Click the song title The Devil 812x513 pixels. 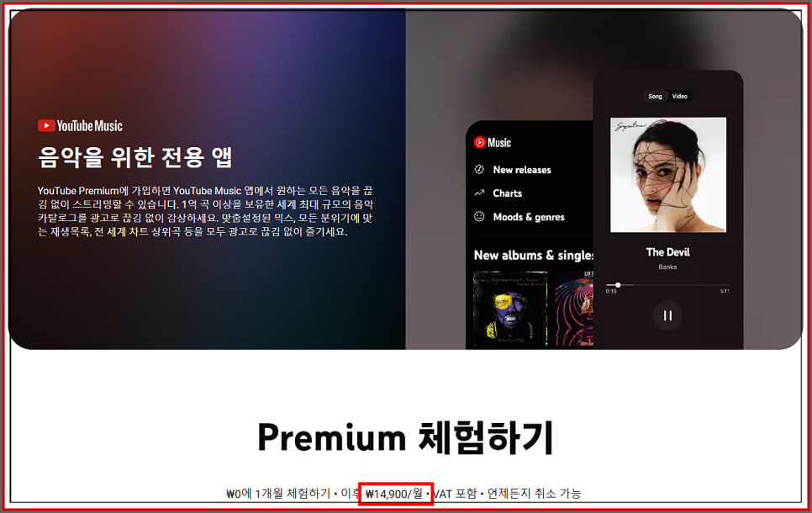click(667, 252)
